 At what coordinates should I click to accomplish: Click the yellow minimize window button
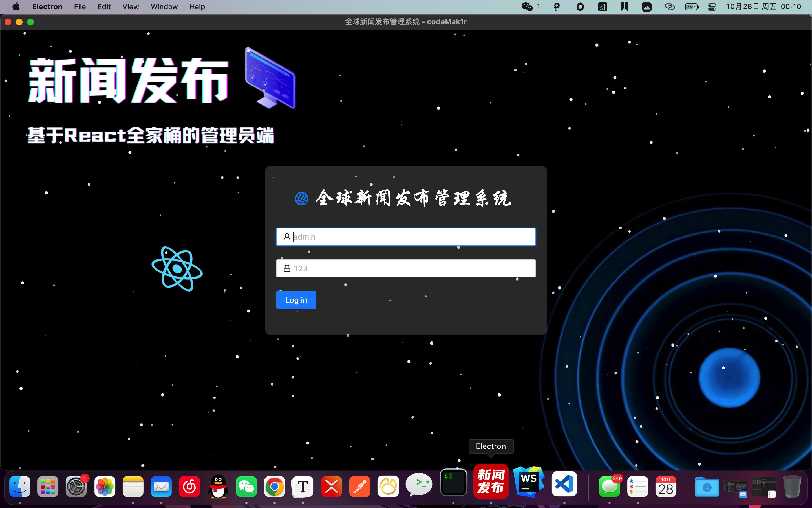pyautogui.click(x=19, y=22)
